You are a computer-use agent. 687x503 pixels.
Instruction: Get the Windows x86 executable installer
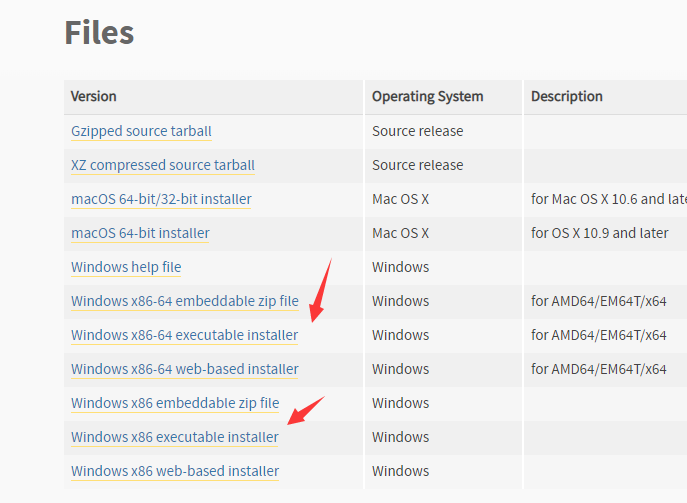[x=175, y=437]
